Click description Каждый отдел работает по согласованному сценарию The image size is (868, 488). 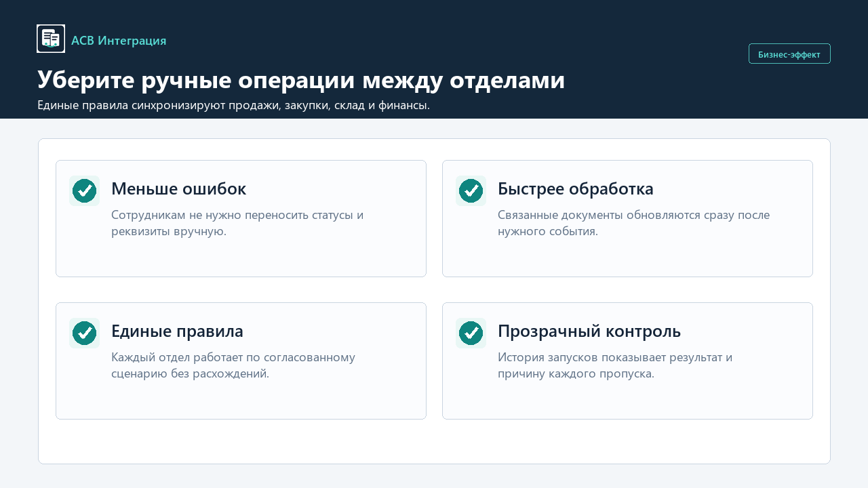233,365
